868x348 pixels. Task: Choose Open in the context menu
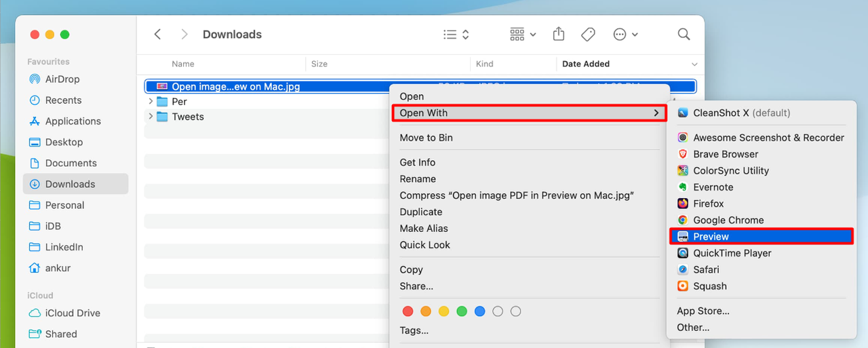(530, 96)
